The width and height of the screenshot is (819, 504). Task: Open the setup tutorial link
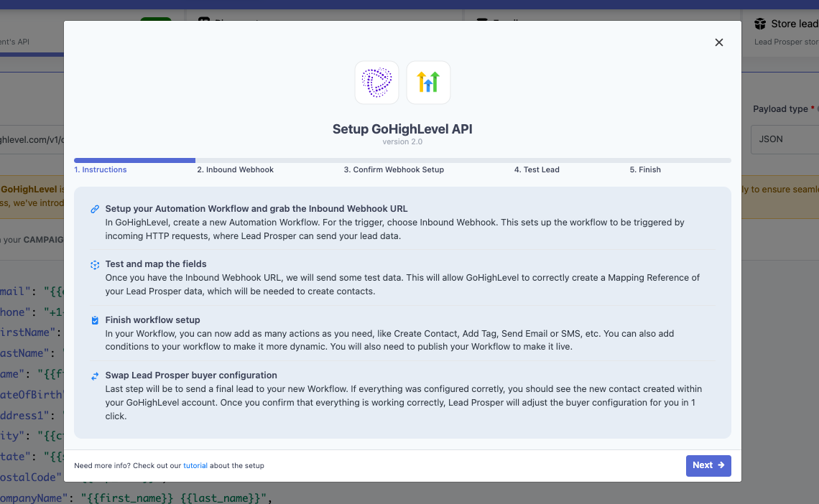tap(195, 465)
